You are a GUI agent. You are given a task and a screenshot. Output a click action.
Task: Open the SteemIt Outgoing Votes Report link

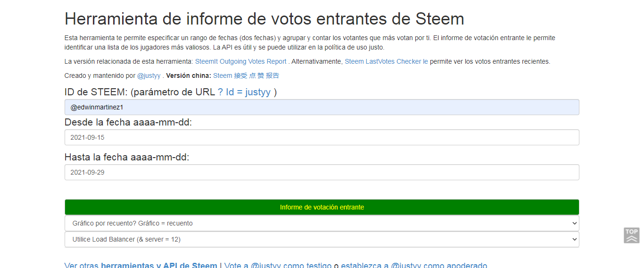(x=241, y=61)
